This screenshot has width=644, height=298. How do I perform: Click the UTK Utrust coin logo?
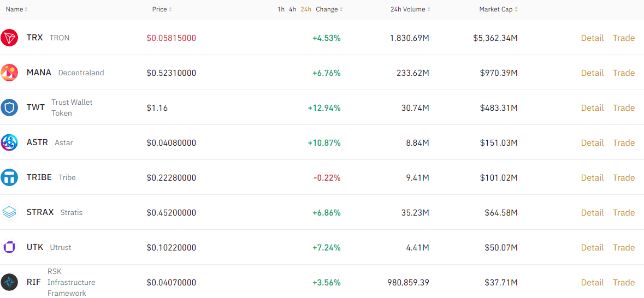pyautogui.click(x=9, y=247)
